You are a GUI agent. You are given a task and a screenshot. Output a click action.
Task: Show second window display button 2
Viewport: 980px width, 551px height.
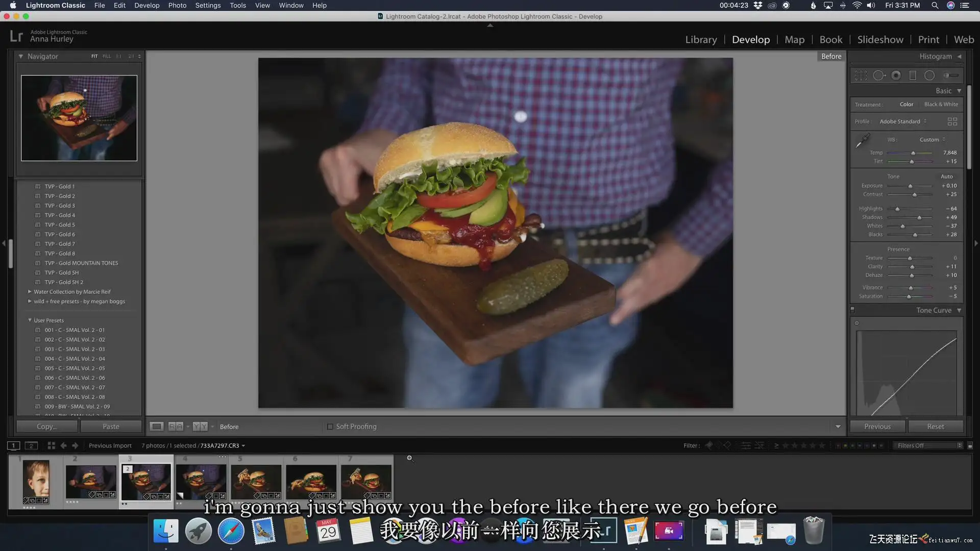(31, 445)
